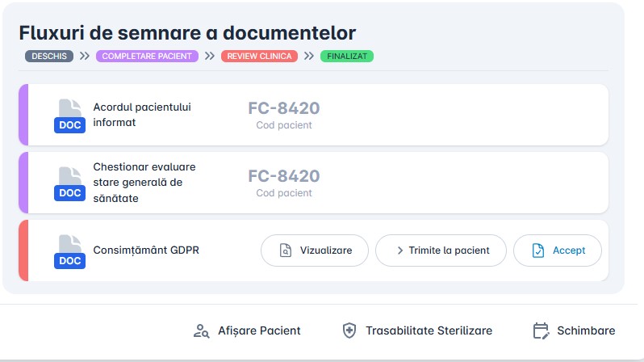Screen dimensions: 644x362
Task: Click the FC-8420 code in the Chestionar row
Action: coord(283,176)
